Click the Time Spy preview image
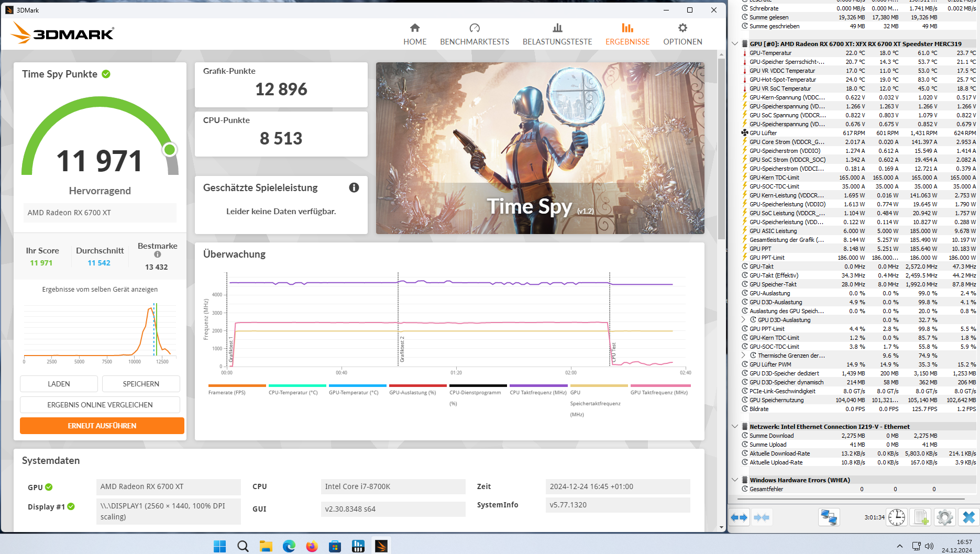This screenshot has width=980, height=554. [x=540, y=148]
